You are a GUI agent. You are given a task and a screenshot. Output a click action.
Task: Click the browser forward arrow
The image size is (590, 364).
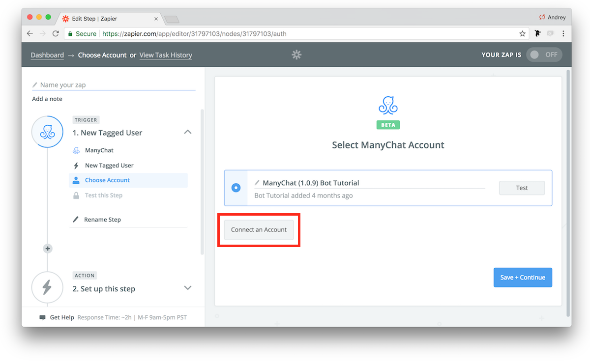coord(43,33)
